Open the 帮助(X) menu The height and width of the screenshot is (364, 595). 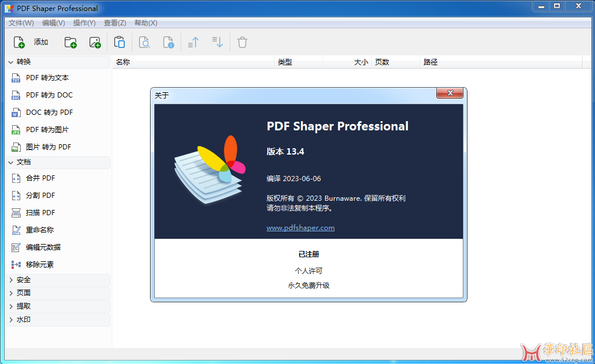point(145,22)
